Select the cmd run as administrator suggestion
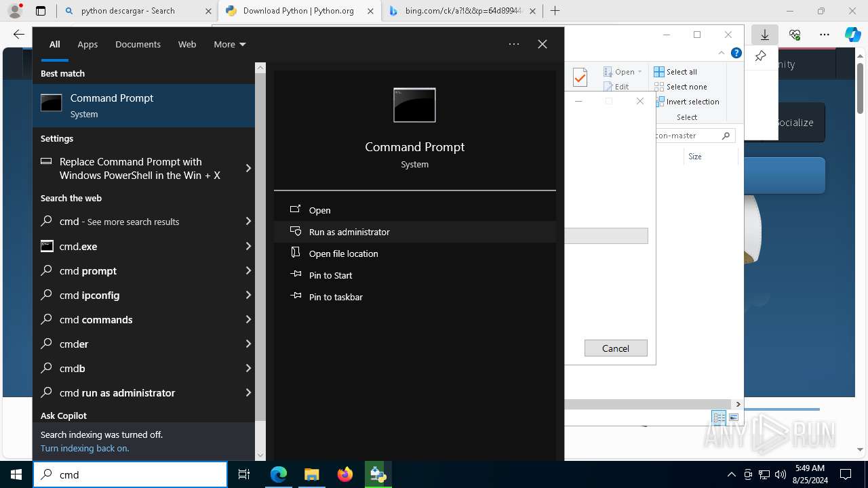Image resolution: width=868 pixels, height=488 pixels. point(144,392)
